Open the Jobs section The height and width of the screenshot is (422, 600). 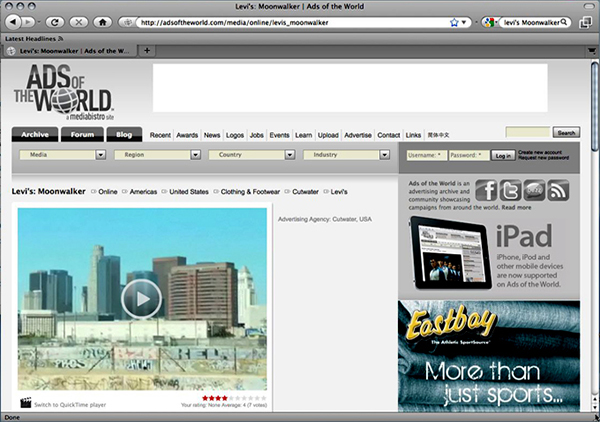[x=256, y=135]
